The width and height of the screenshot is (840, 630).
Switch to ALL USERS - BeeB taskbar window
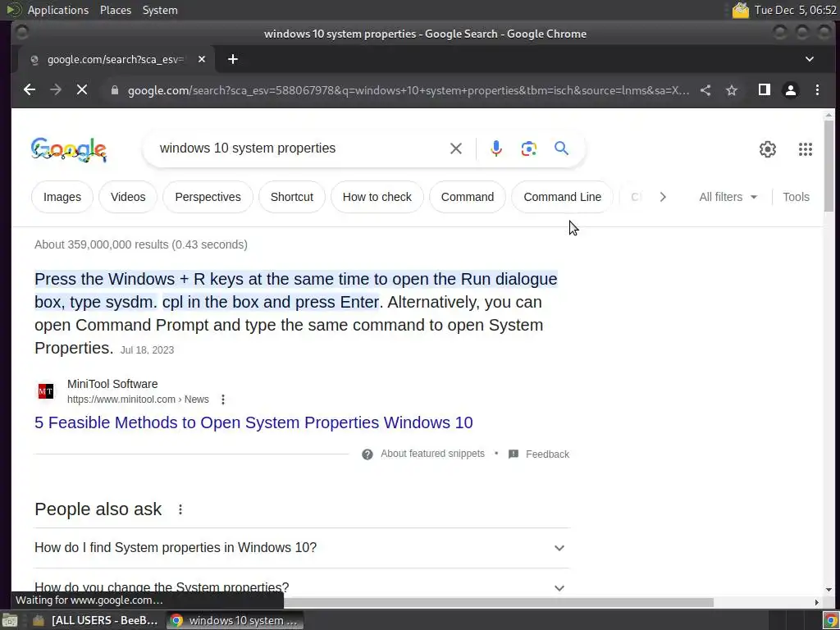97,620
